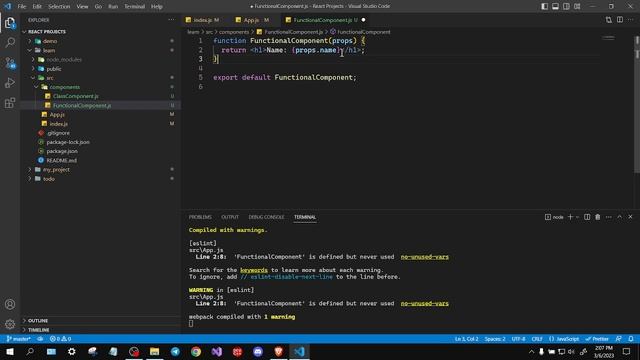Viewport: 640px width, 360px height.
Task: Toggle bottom panel layout icon
Action: pos(556,6)
